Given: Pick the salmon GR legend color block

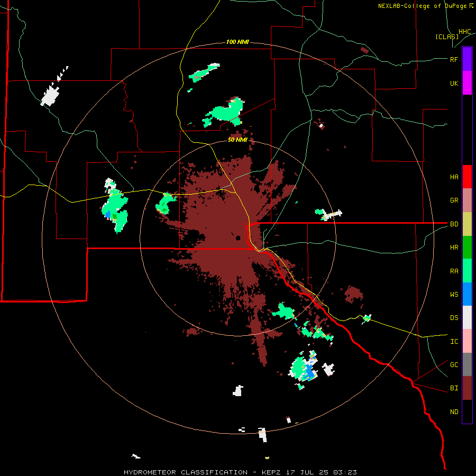Looking at the screenshot, I should pos(467,200).
